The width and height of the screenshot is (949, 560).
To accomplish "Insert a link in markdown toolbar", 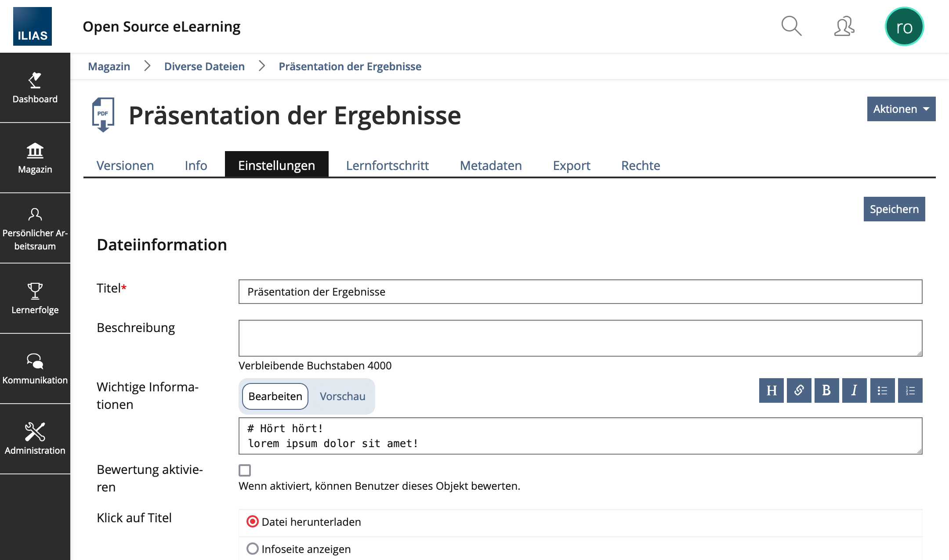I will [799, 390].
